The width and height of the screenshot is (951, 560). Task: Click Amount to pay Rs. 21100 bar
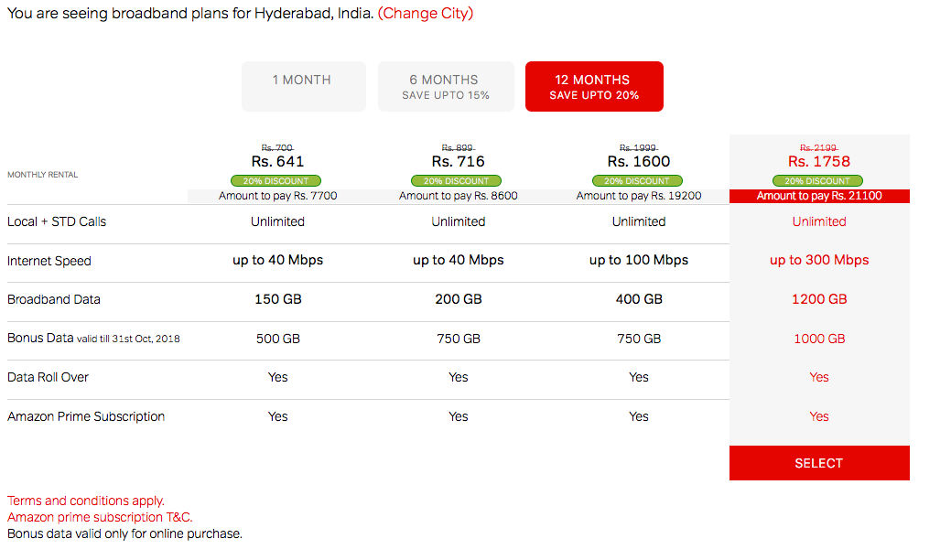point(819,196)
